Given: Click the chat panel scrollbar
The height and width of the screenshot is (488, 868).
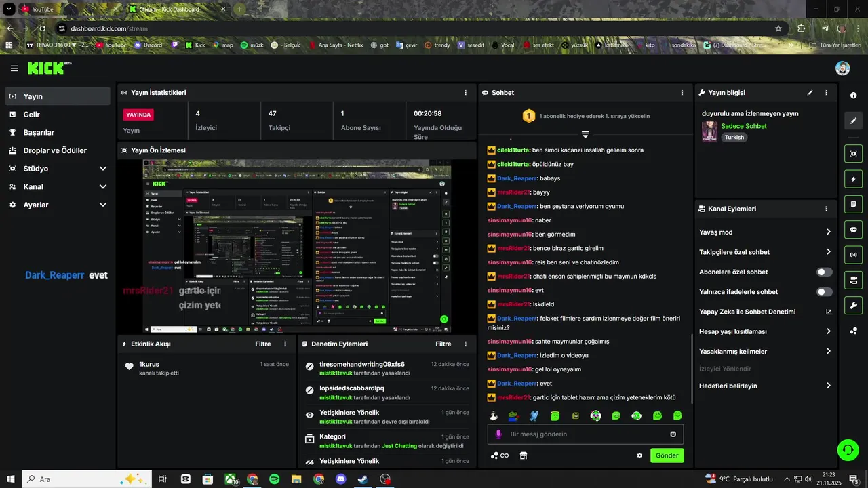Looking at the screenshot, I should coord(691,369).
